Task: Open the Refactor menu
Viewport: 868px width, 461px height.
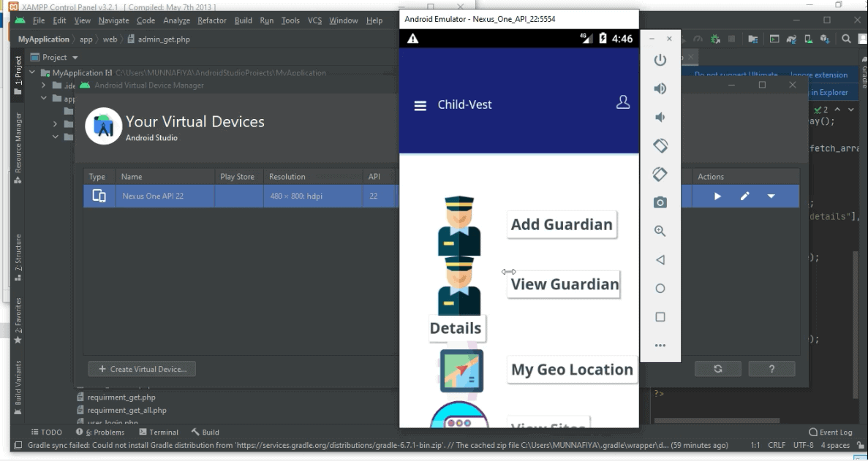Action: [x=211, y=20]
